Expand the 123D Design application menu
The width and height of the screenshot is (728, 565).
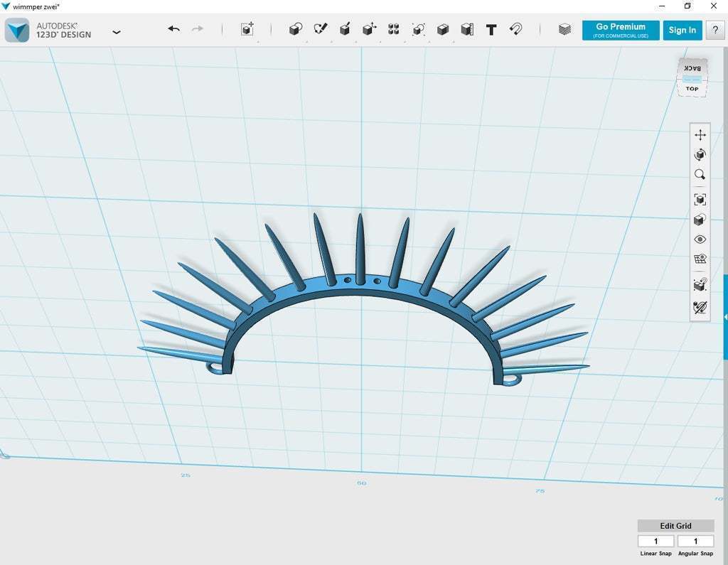(117, 32)
